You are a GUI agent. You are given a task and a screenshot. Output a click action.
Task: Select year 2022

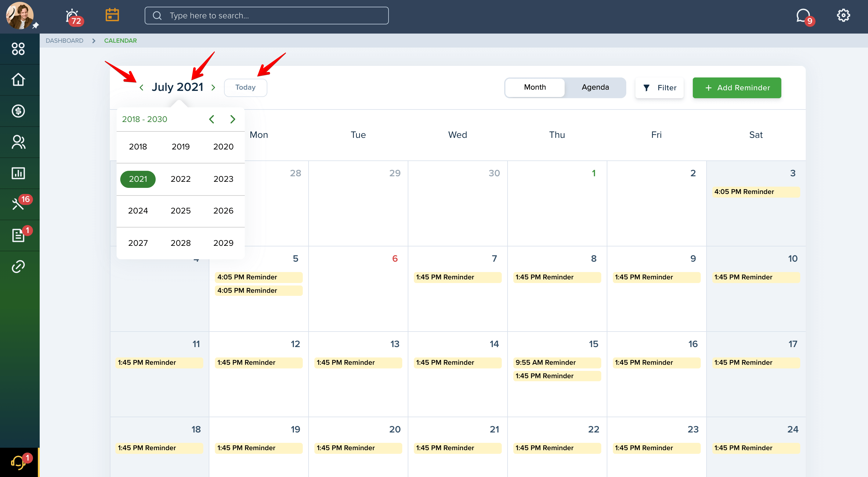click(181, 179)
